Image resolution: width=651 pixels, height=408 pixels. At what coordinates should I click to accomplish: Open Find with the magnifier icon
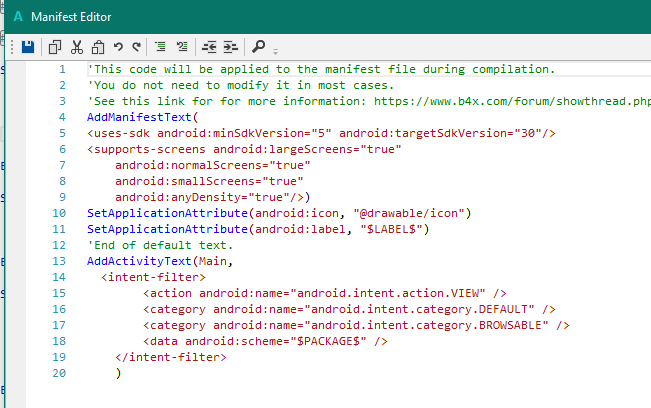(258, 46)
